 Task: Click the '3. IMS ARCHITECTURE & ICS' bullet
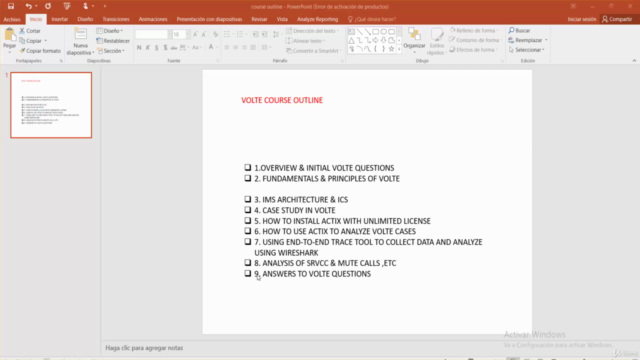coord(301,200)
